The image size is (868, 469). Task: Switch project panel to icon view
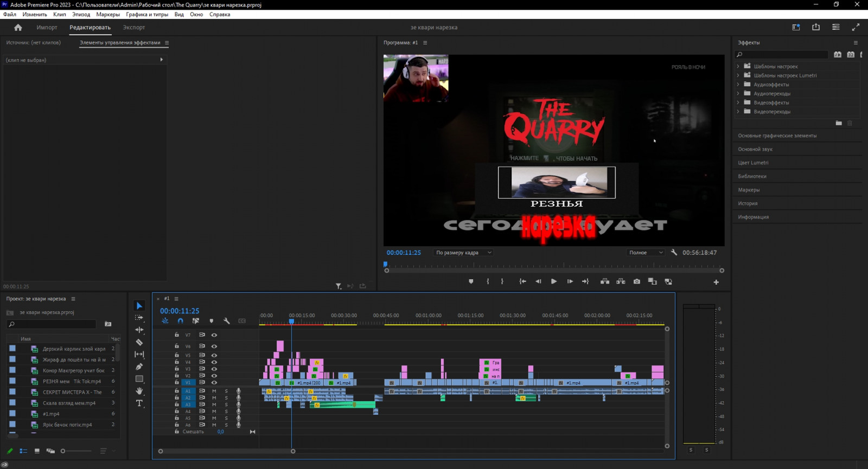pos(37,451)
